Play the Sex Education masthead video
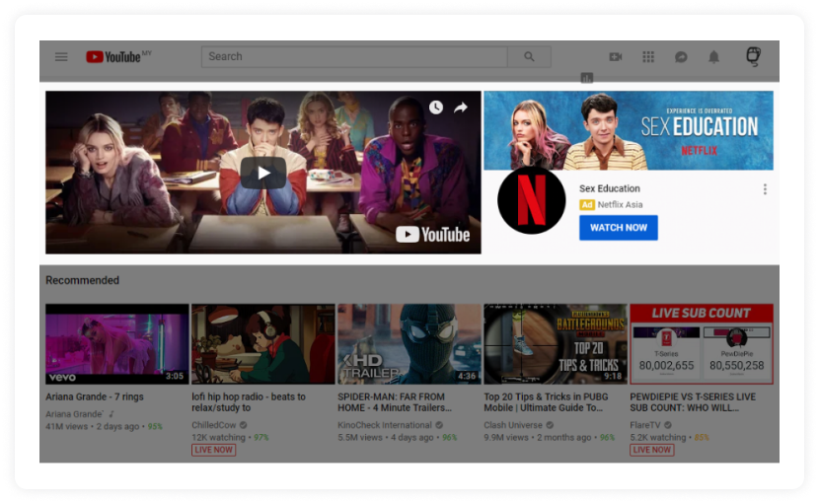 pos(263,173)
